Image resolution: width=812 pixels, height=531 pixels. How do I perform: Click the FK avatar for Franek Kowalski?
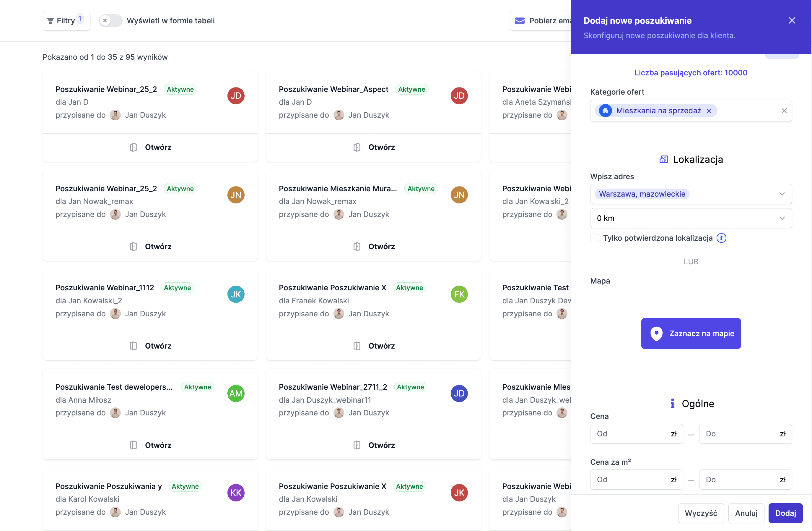coord(459,294)
